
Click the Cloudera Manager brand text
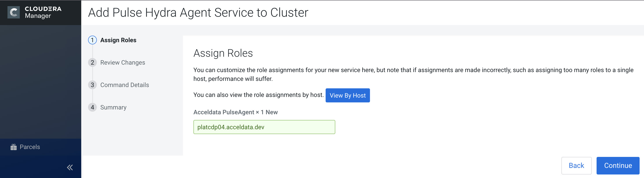pyautogui.click(x=43, y=12)
